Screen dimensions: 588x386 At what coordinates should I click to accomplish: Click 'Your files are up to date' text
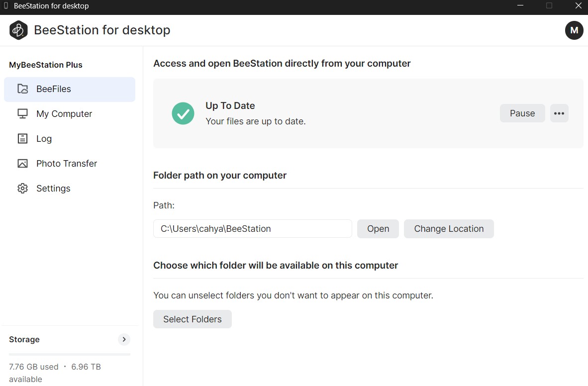(x=256, y=121)
